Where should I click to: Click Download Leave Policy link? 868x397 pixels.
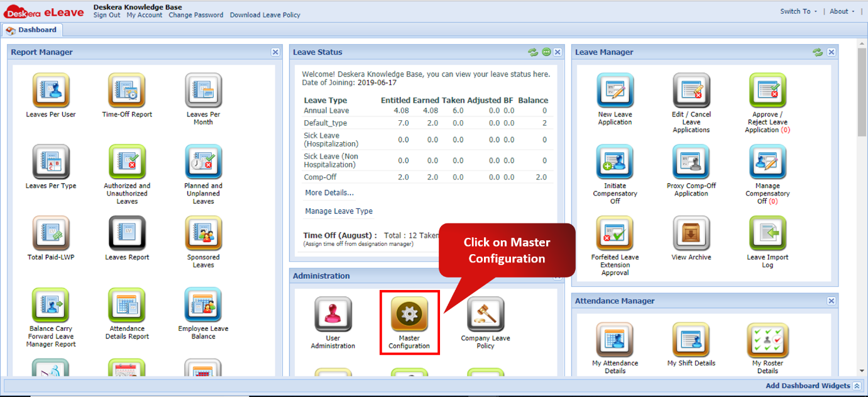[x=265, y=15]
